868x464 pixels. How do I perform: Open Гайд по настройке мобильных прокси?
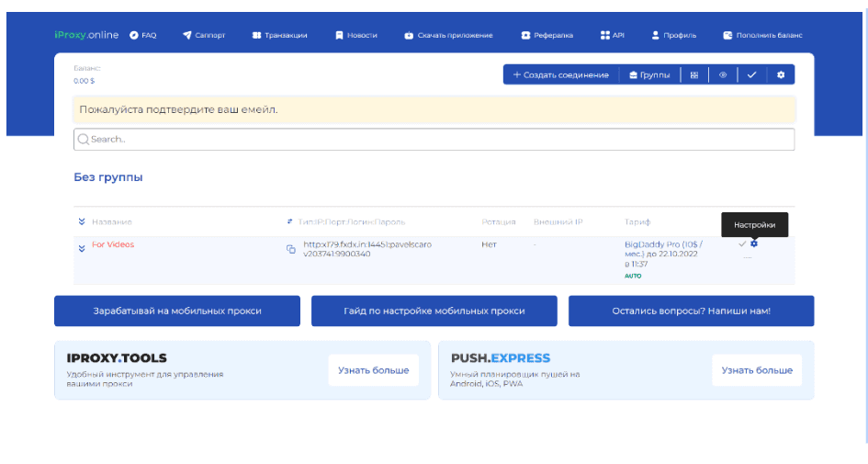click(434, 311)
